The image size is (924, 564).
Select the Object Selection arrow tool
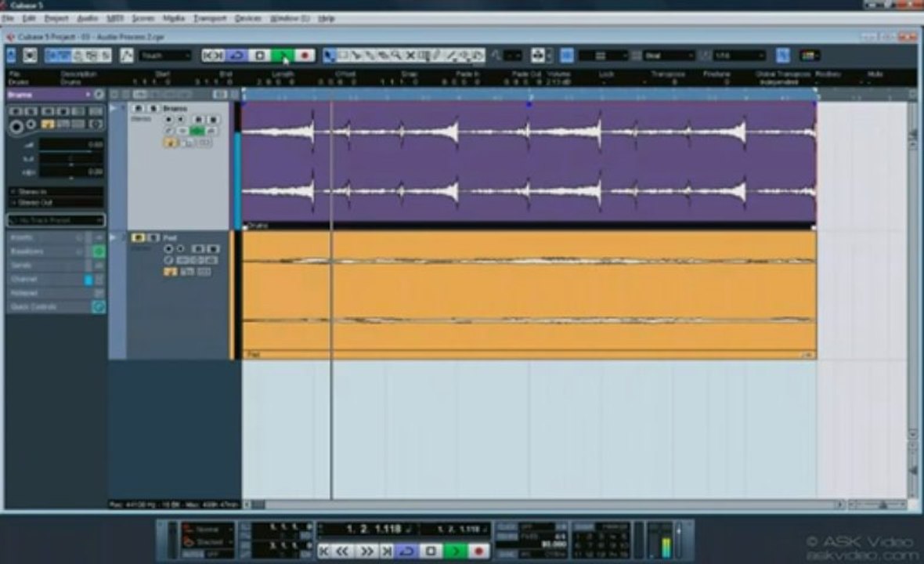pos(329,56)
